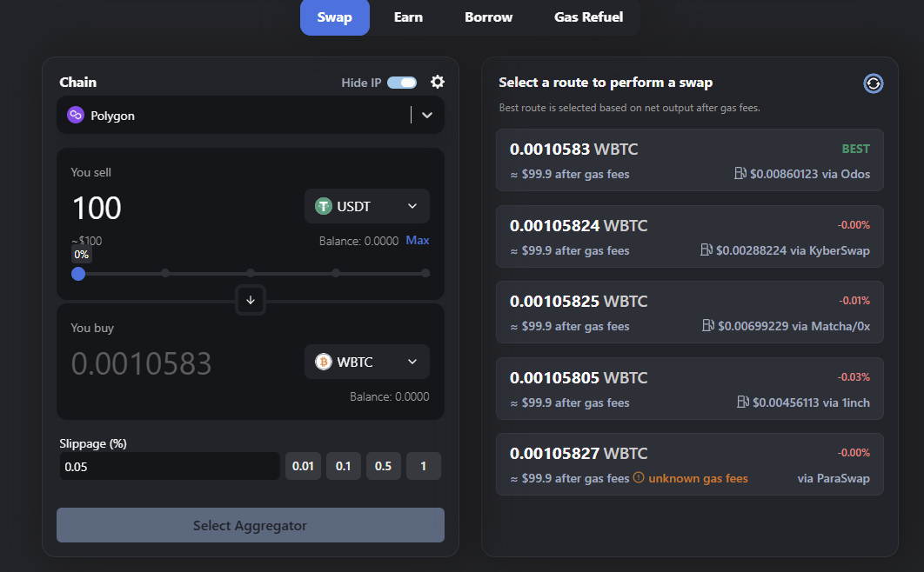Click the refresh routes icon
The image size is (924, 572).
point(873,83)
